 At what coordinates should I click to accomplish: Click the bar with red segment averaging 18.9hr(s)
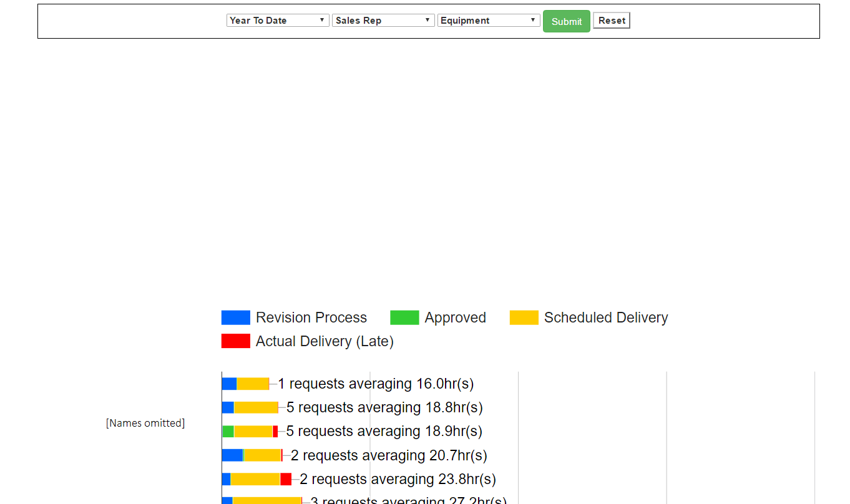point(250,431)
